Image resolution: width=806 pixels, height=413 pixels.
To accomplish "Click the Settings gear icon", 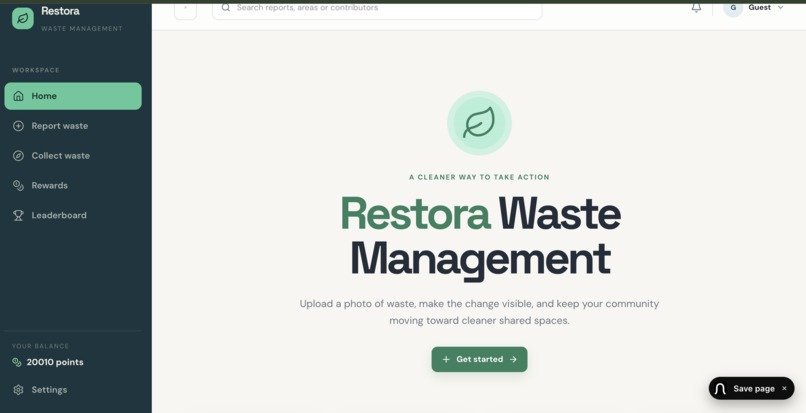I will 18,390.
